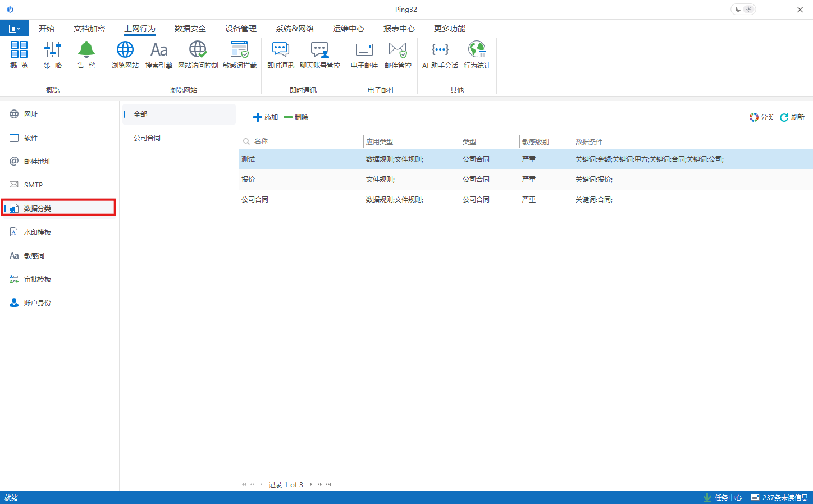Open 网站访问控制 in the ribbon
Screen dimensions: 813x504
click(198, 55)
